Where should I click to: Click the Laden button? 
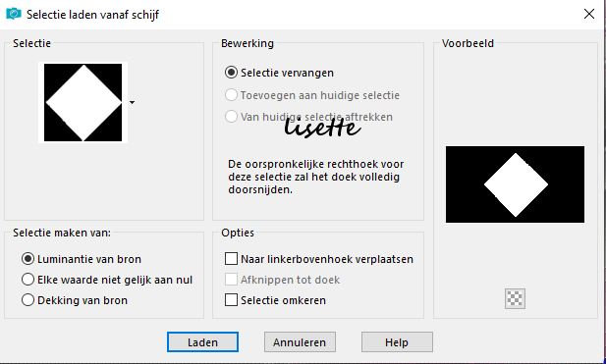[202, 342]
